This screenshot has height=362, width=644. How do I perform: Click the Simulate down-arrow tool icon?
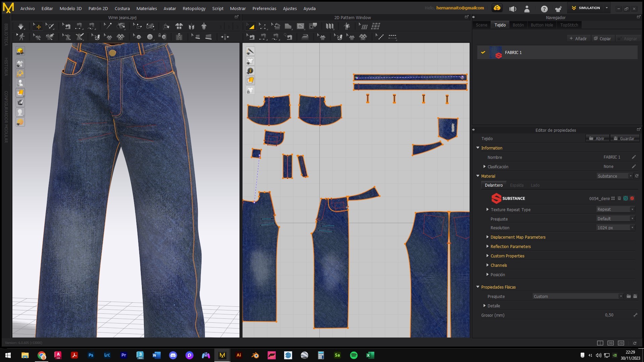pos(21,26)
